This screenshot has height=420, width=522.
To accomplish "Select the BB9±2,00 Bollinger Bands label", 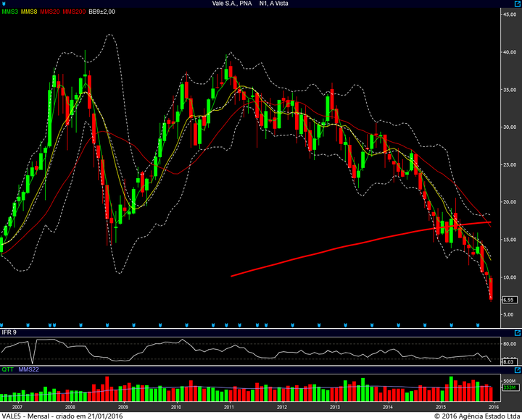I will click(101, 12).
